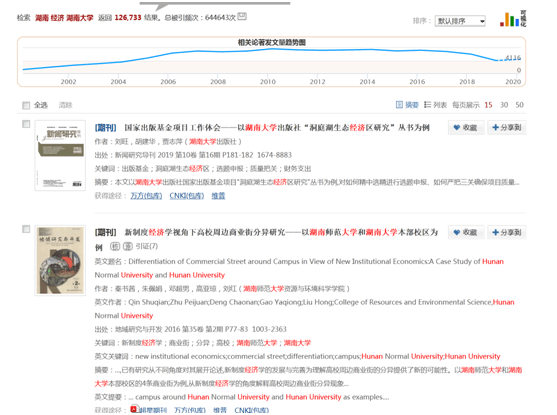Open 维普 link of first article
This screenshot has height=415, width=557.
point(218,196)
